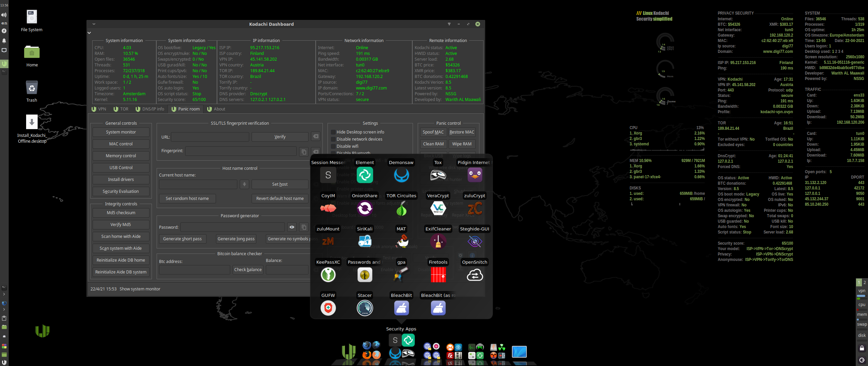Open OpenSnitch cloud icon
This screenshot has height=366, width=868.
(x=474, y=274)
